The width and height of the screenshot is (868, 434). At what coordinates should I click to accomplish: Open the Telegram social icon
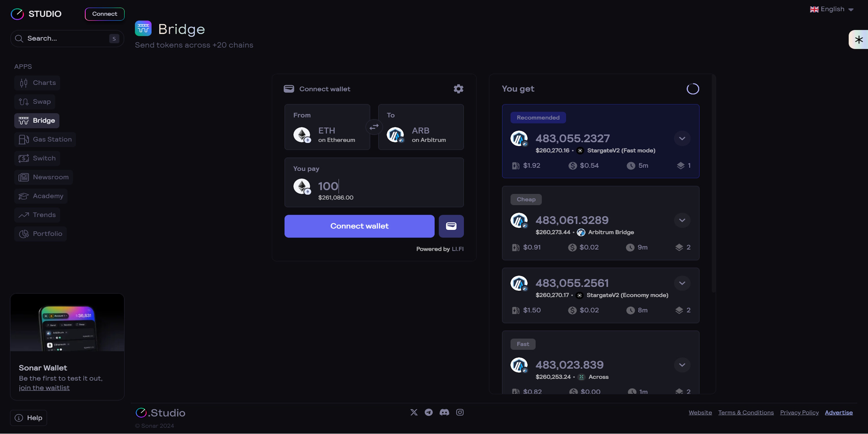pos(429,412)
